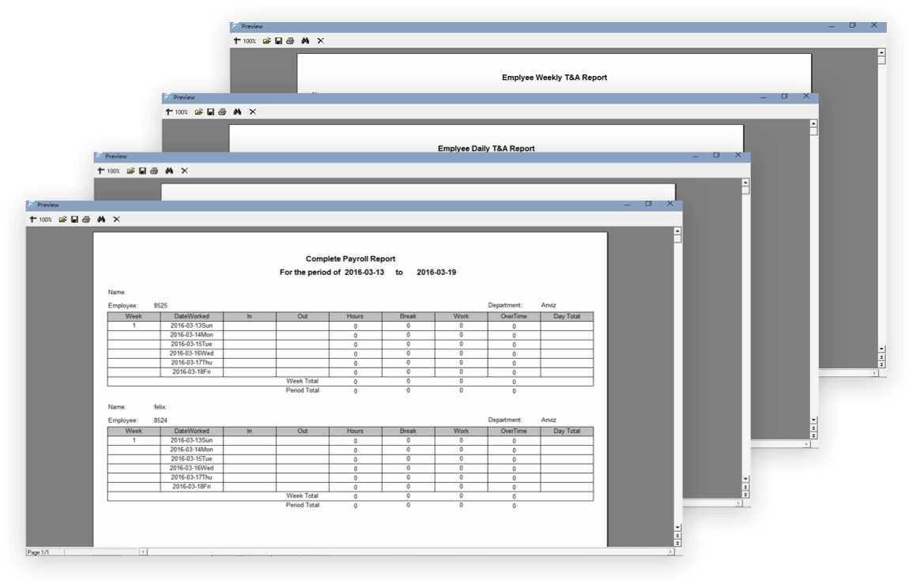This screenshot has width=913, height=588.
Task: Click the zoom tool icon in payroll preview
Action: 33,220
